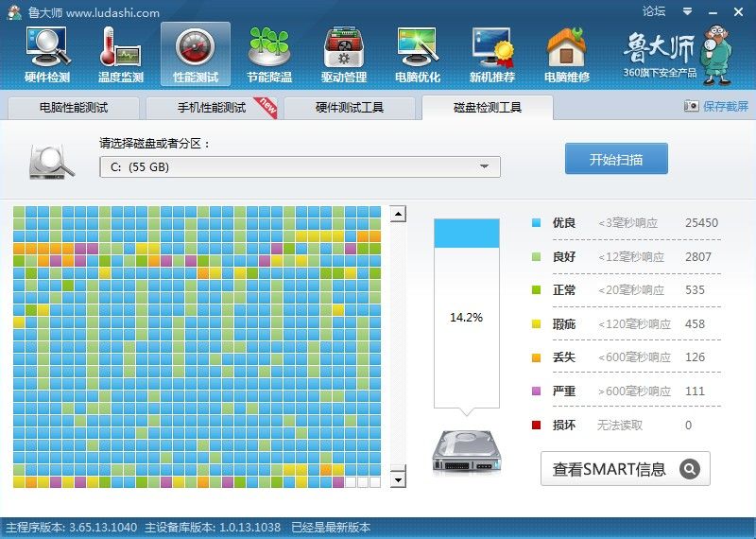Click the 360旗下安全产品 text
The width and height of the screenshot is (756, 539).
pyautogui.click(x=660, y=73)
